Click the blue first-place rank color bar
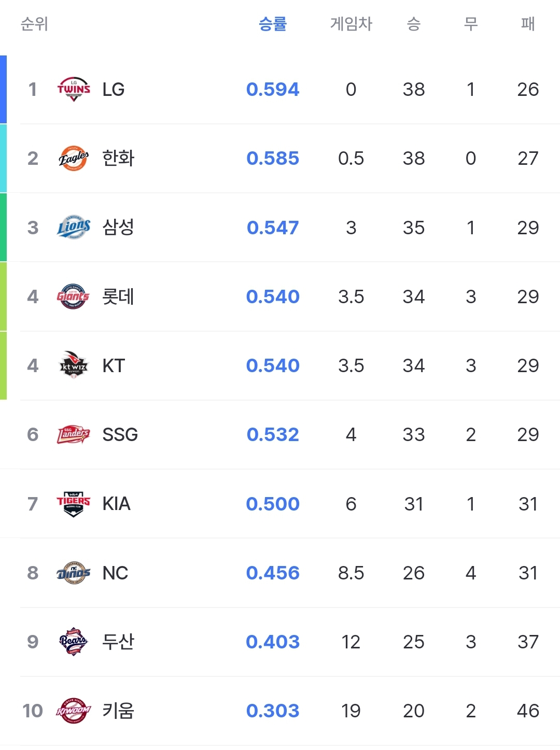The width and height of the screenshot is (560, 750). (3, 89)
